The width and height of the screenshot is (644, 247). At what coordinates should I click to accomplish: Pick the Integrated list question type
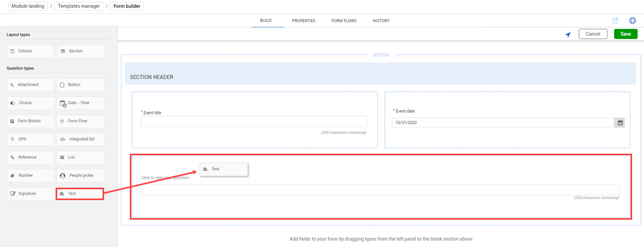pos(80,139)
